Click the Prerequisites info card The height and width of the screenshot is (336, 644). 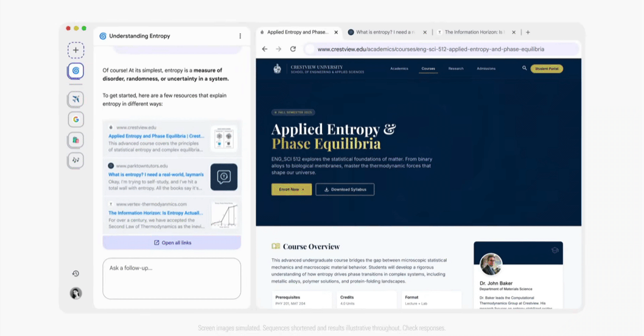301,300
